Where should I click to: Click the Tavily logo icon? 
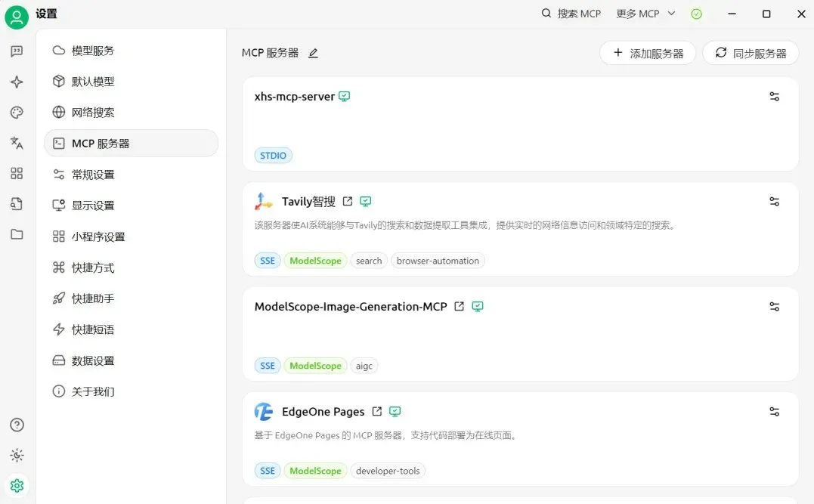264,202
